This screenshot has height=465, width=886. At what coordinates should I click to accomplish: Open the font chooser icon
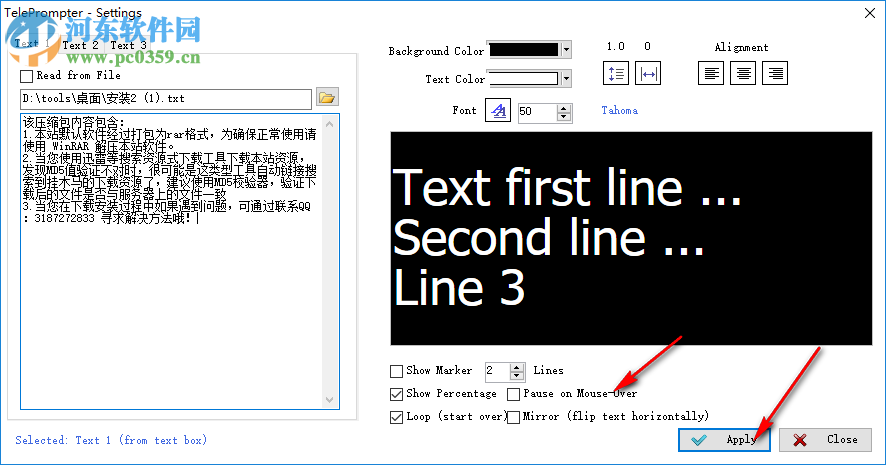tap(498, 111)
